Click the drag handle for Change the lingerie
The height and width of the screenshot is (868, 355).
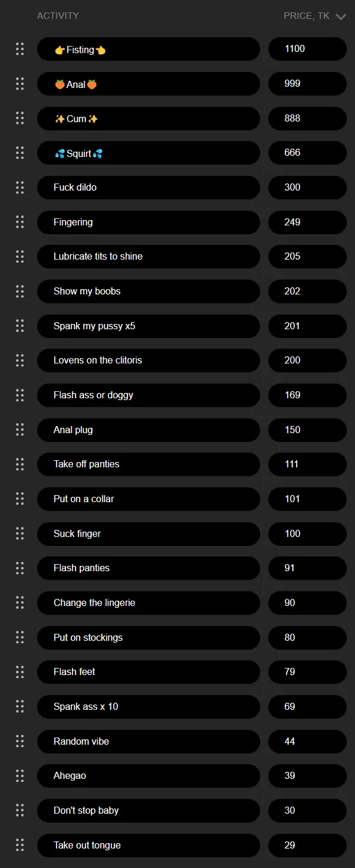coord(20,602)
